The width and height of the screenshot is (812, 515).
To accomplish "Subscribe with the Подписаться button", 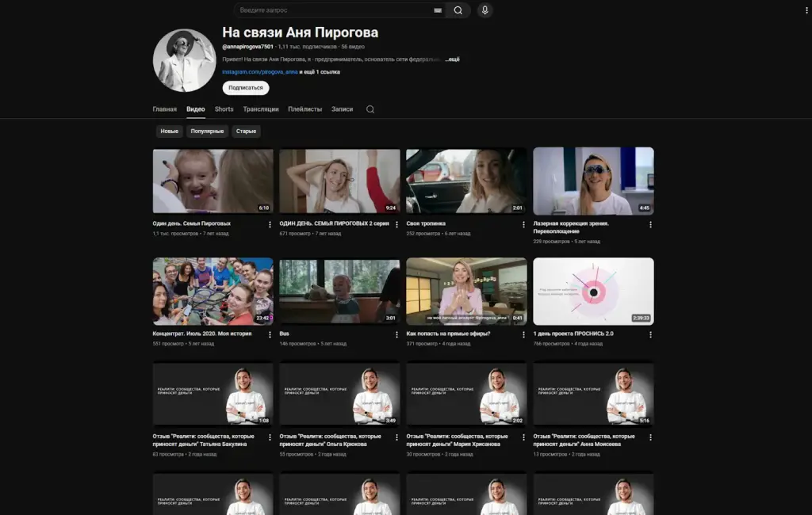I will (246, 88).
